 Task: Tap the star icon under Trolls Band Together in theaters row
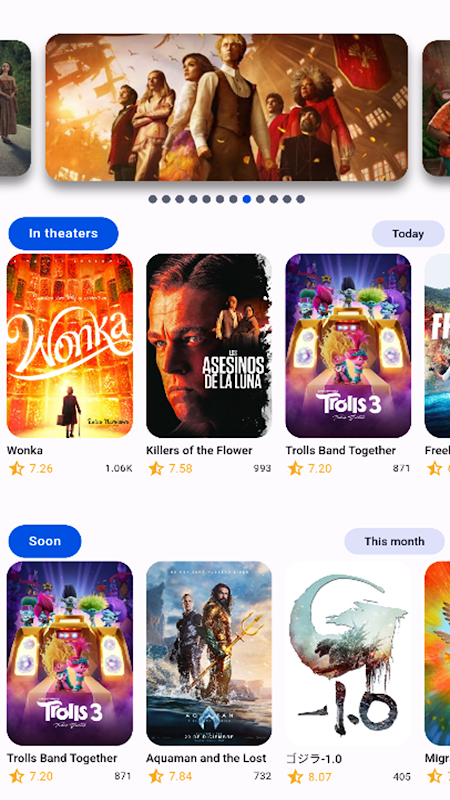pos(295,468)
